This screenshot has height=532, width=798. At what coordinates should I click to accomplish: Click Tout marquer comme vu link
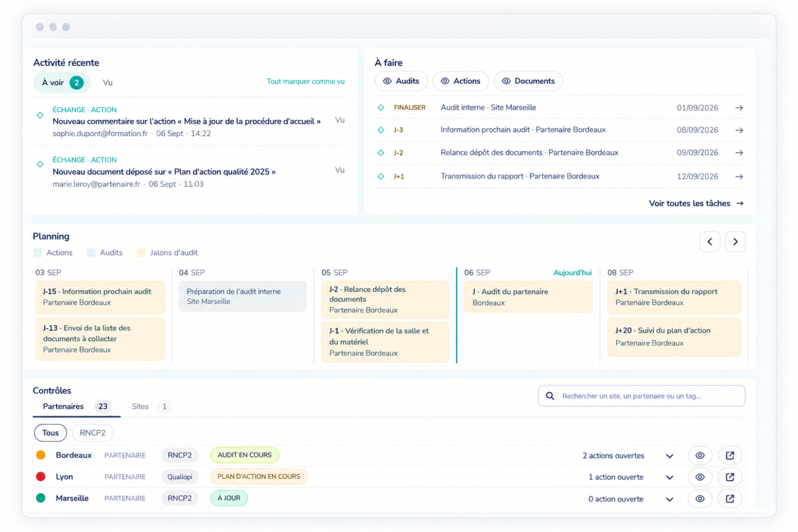click(x=305, y=82)
